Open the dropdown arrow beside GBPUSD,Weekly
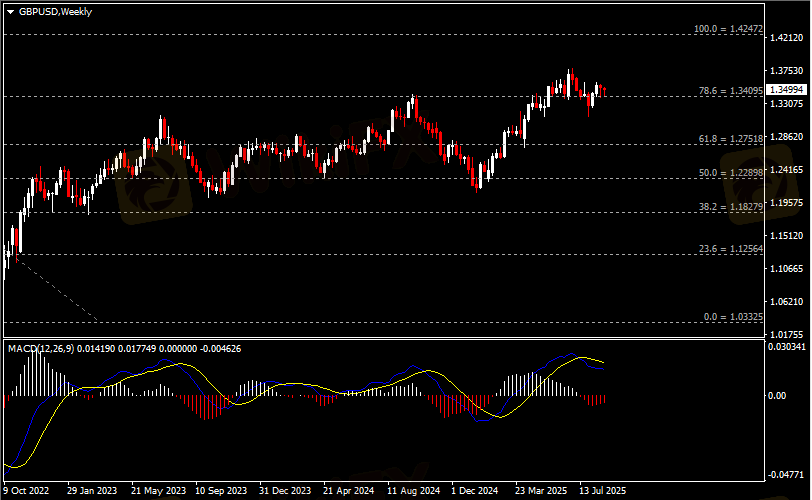This screenshot has height=500, width=812. [x=10, y=11]
